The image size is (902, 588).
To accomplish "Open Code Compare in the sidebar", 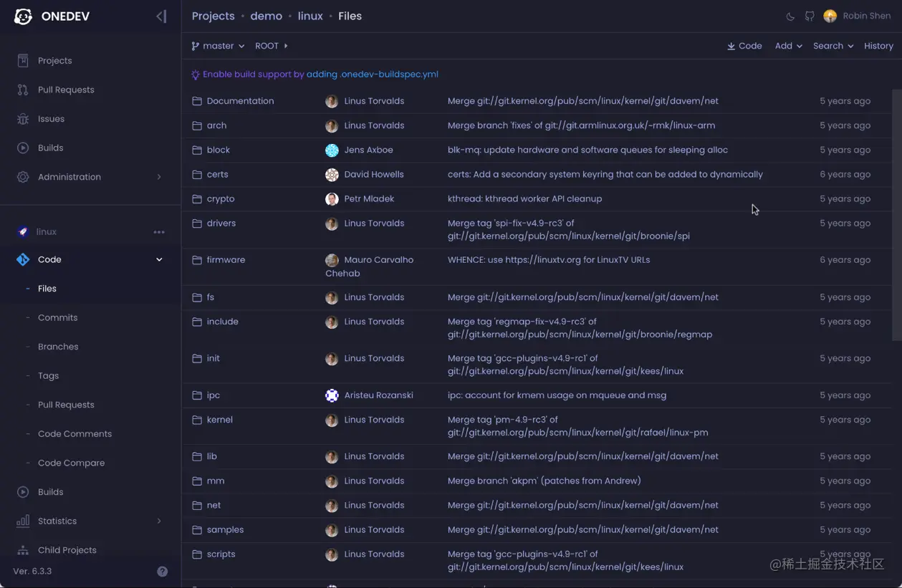I will pyautogui.click(x=71, y=463).
